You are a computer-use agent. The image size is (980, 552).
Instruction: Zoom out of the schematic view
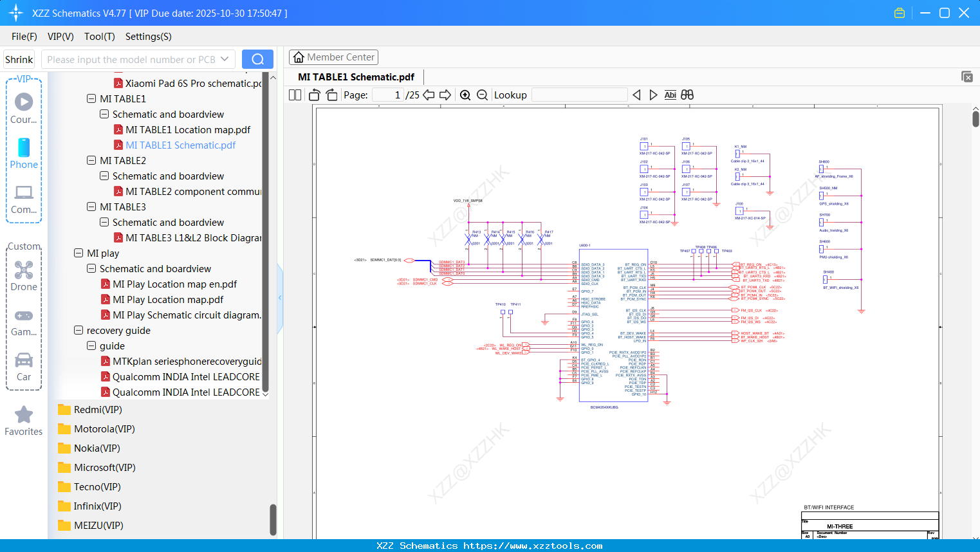point(482,95)
